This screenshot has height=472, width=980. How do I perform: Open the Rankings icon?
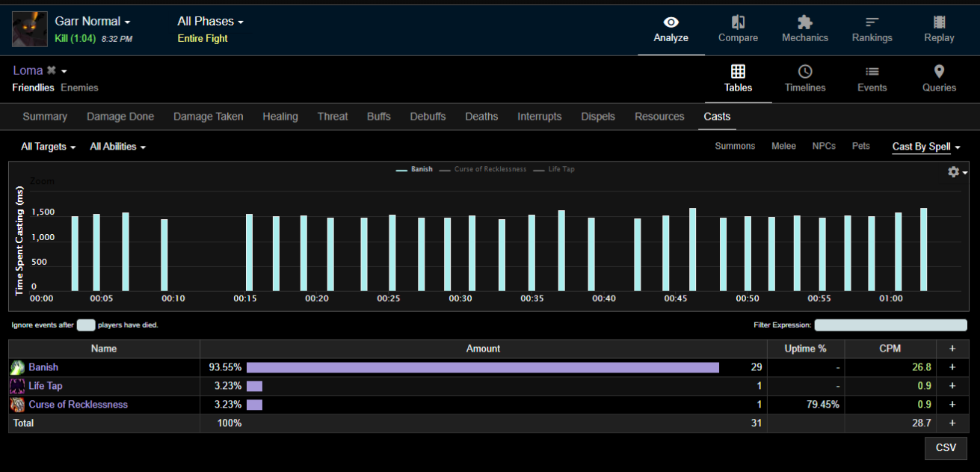pos(872,22)
